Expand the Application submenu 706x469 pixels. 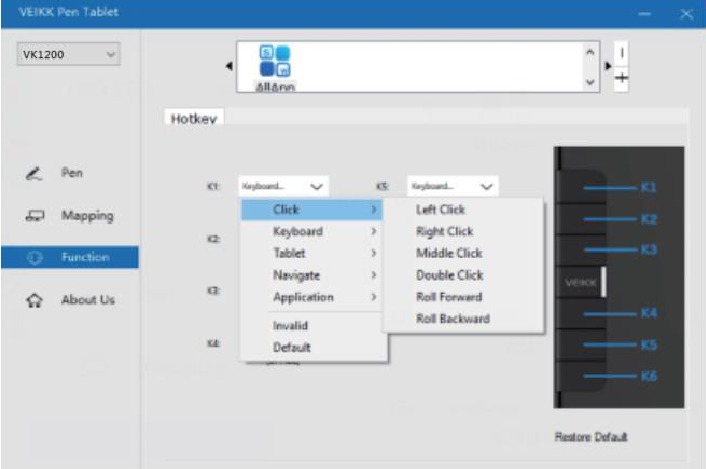[312, 297]
